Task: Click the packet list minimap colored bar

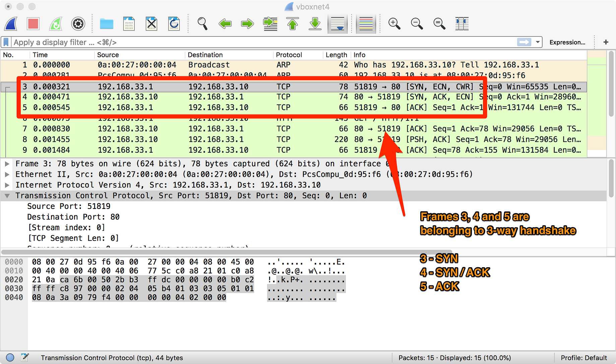Action: click(597, 104)
